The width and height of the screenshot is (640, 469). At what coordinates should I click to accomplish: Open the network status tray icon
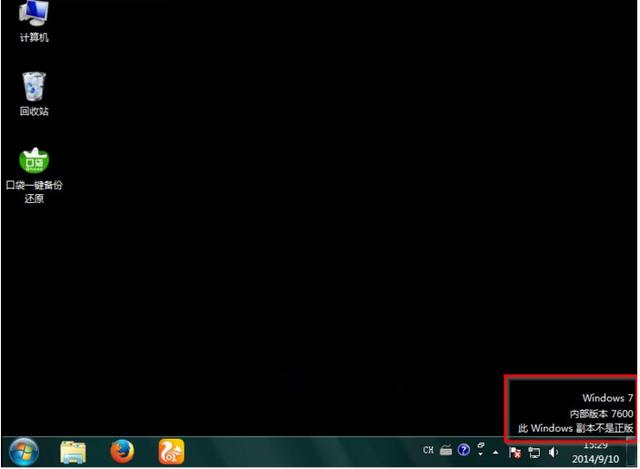point(534,452)
